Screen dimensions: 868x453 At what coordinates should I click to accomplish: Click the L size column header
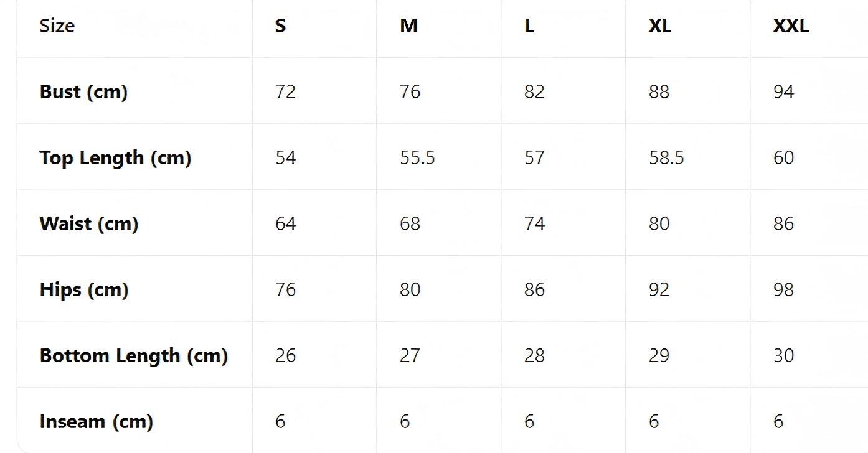(x=529, y=26)
